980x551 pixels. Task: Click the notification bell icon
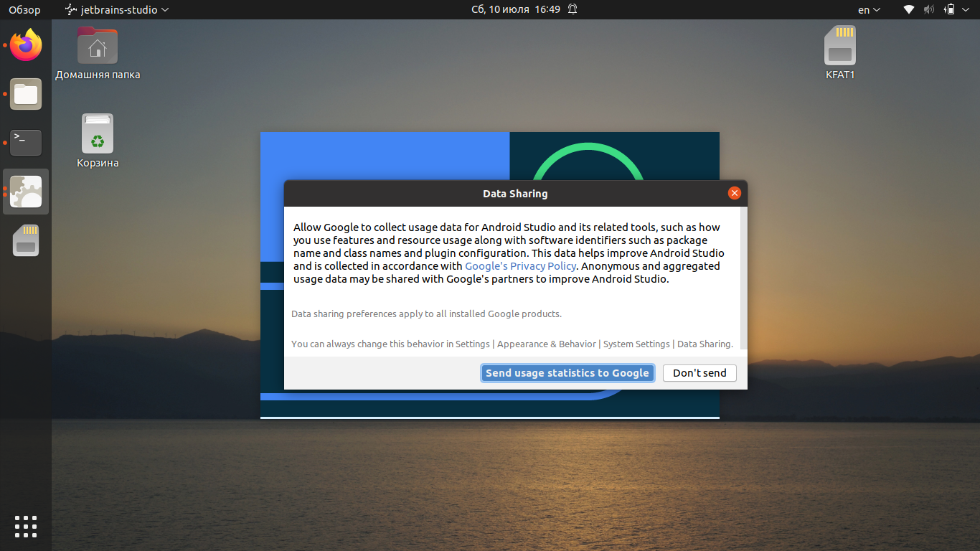pos(573,9)
